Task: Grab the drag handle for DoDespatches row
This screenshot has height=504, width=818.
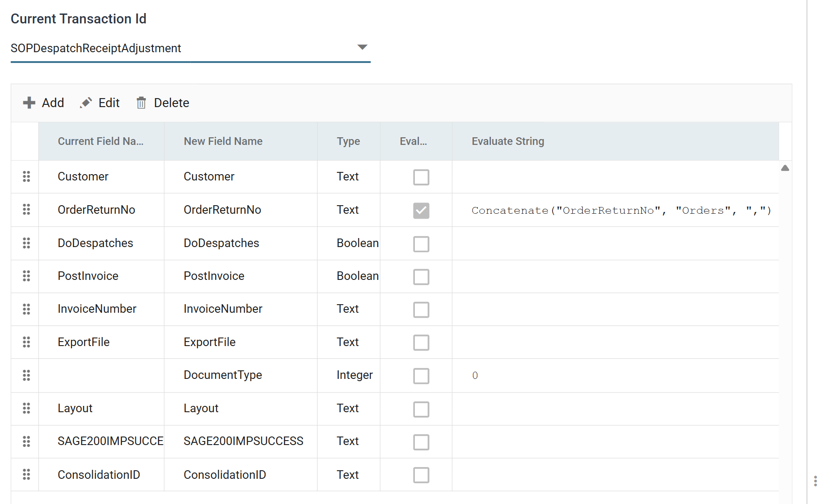Action: (27, 243)
